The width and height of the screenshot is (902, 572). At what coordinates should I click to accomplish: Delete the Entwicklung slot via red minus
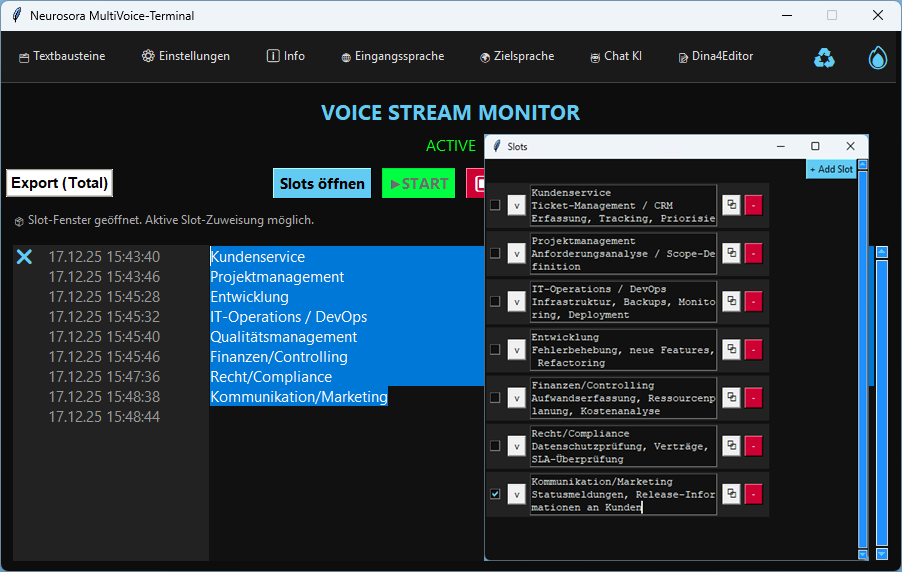tap(753, 349)
